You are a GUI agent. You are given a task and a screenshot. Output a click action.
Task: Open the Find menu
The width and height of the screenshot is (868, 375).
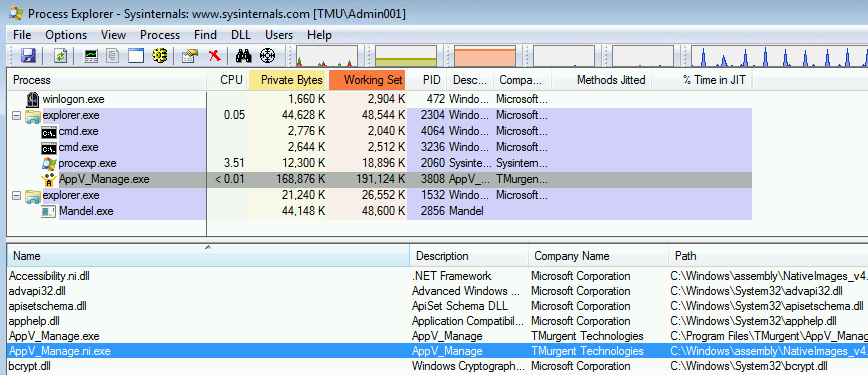pos(205,35)
